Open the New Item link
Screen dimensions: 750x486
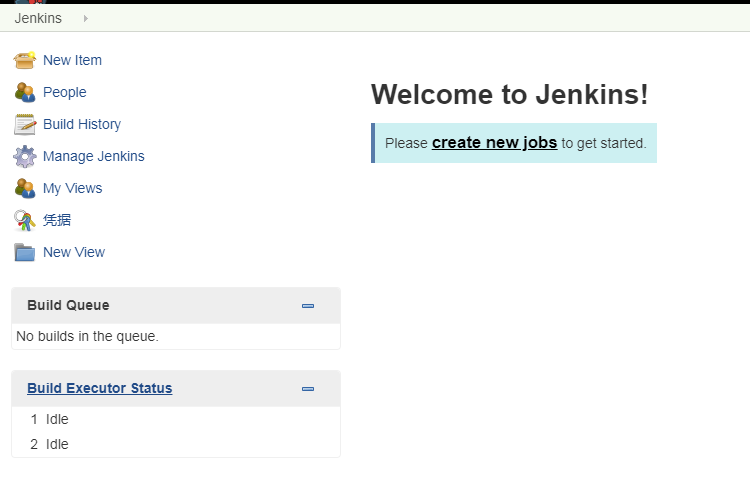tap(72, 60)
